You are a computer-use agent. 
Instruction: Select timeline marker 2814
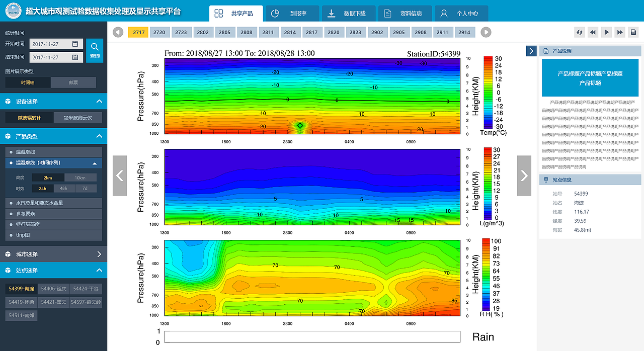click(290, 32)
